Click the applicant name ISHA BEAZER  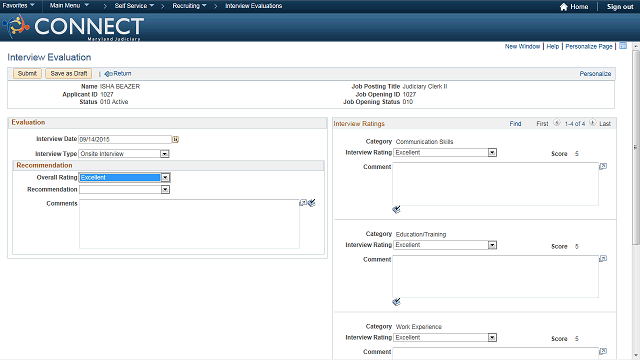[120, 87]
